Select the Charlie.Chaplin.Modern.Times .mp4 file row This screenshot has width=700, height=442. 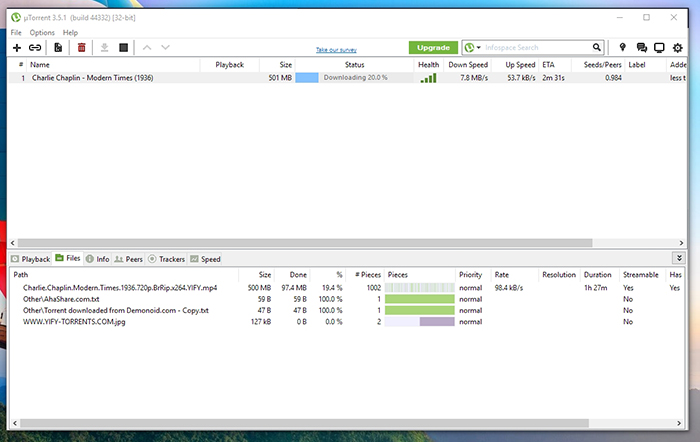347,288
